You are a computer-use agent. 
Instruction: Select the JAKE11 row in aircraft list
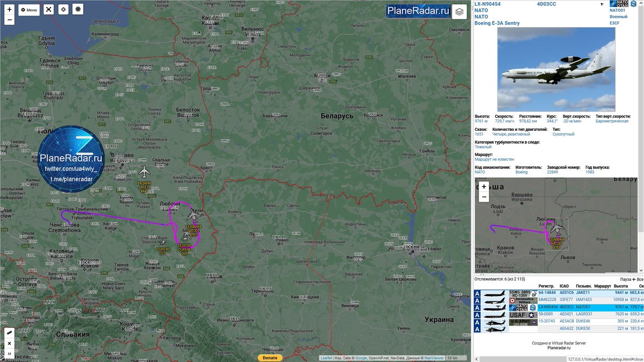tap(559, 293)
